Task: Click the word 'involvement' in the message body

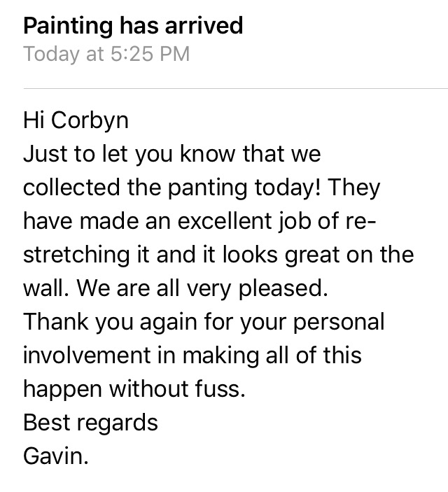Action: click(x=87, y=356)
